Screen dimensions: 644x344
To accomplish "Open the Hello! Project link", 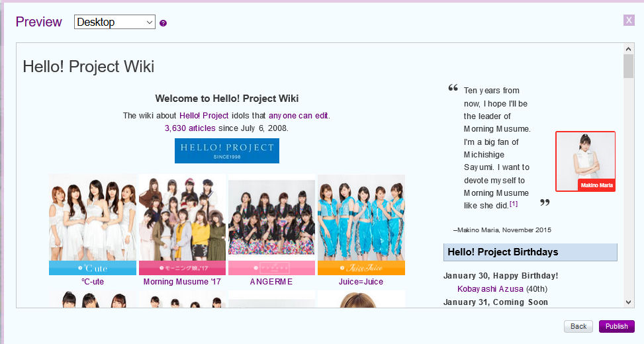I will point(204,116).
